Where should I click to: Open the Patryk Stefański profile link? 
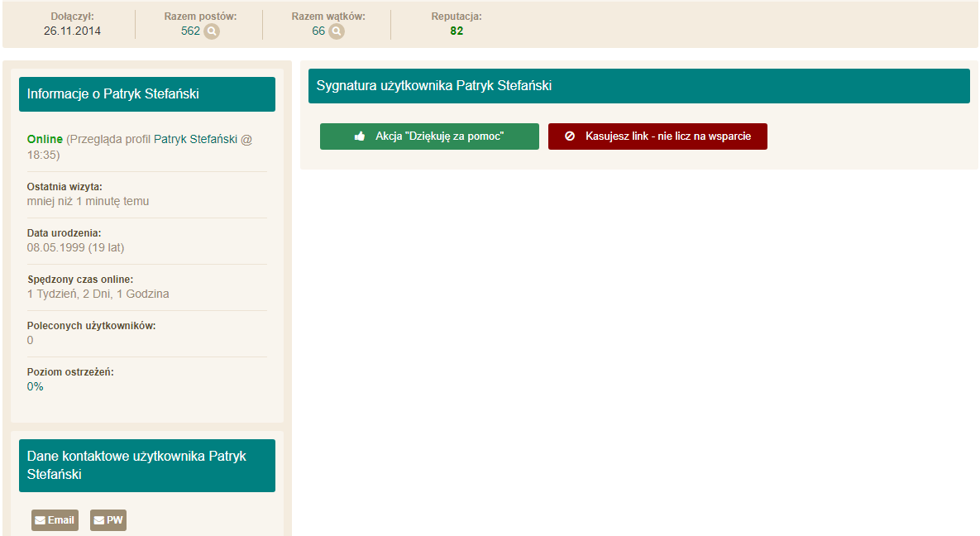click(196, 139)
